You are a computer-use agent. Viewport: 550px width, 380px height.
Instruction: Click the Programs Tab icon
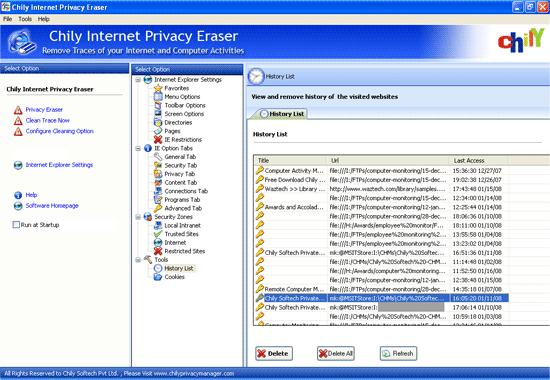(158, 200)
